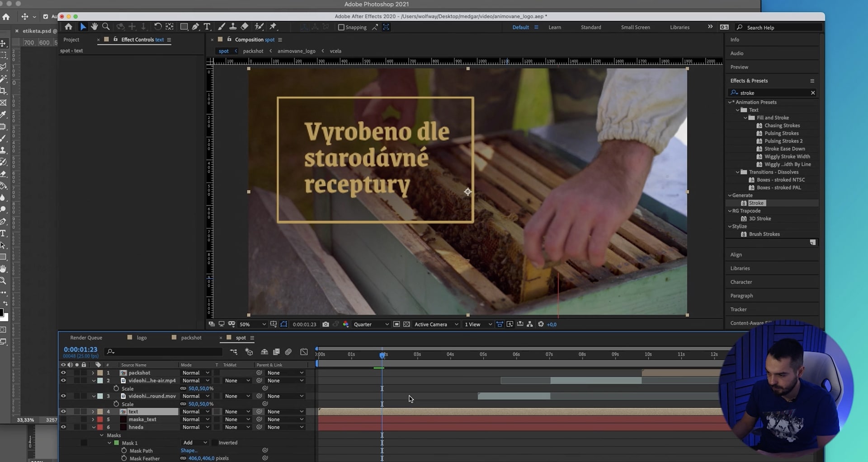This screenshot has width=868, height=462.
Task: Enable the Inverted checkbox for Mask 1
Action: (216, 443)
